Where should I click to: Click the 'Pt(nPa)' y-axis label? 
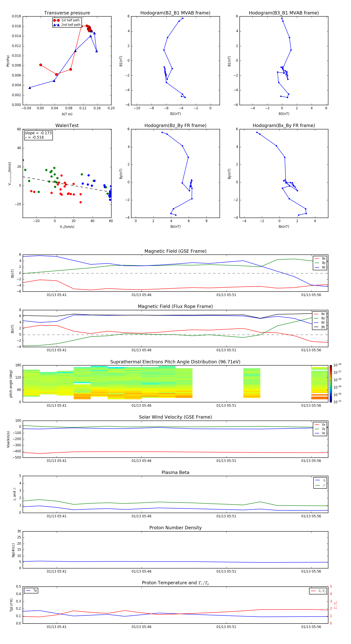point(8,61)
